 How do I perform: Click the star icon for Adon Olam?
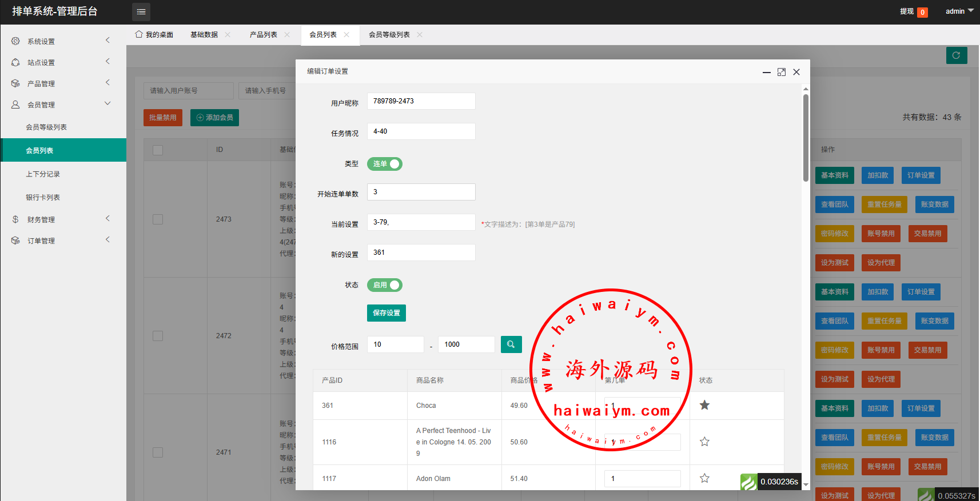(704, 478)
